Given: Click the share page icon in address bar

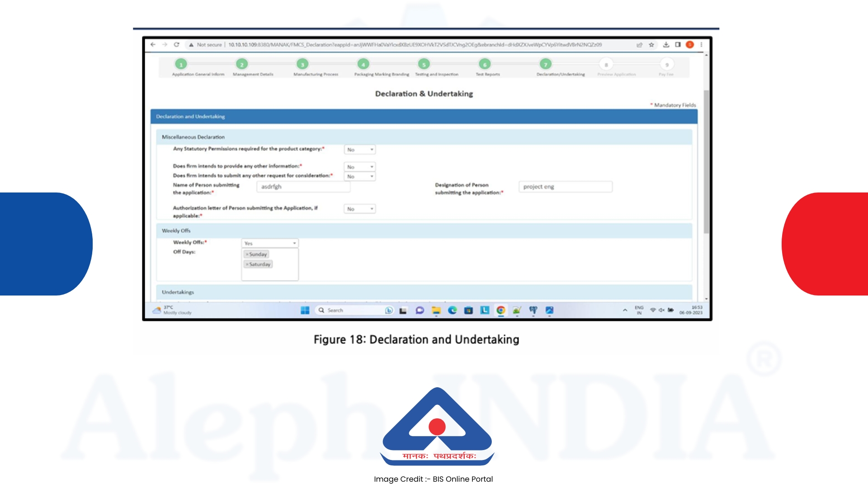Looking at the screenshot, I should 639,45.
